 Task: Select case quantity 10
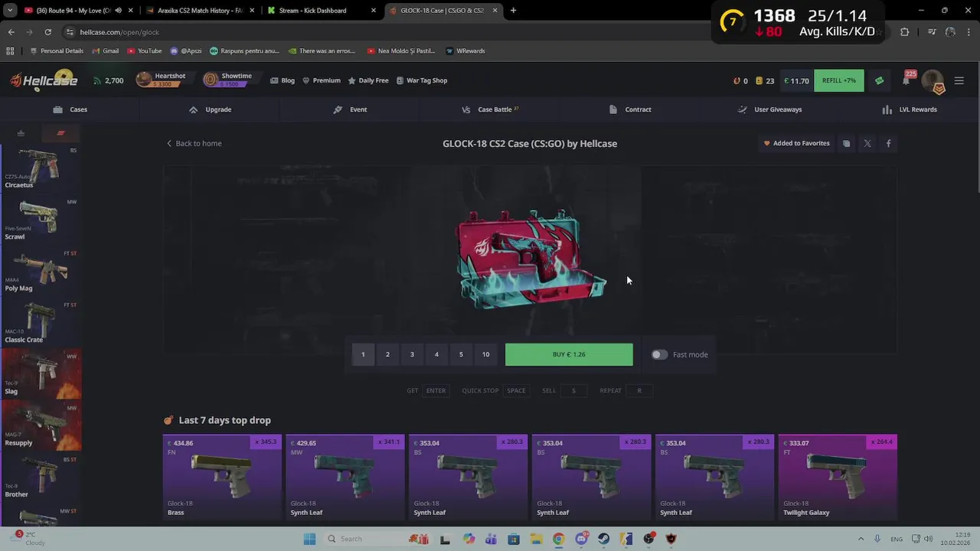(485, 354)
